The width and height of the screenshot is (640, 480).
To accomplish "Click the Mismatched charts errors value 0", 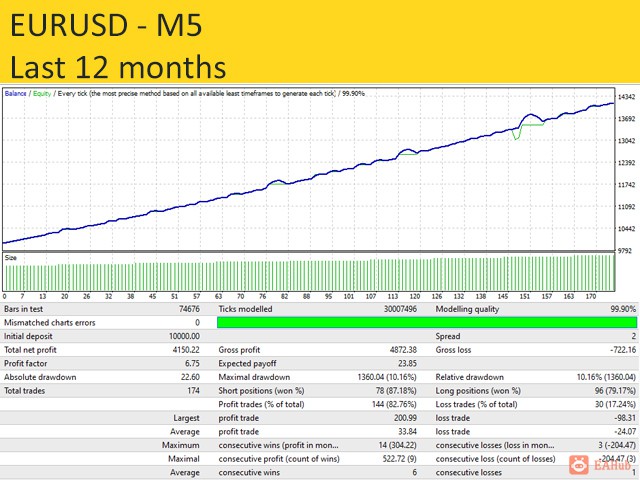I will 198,322.
